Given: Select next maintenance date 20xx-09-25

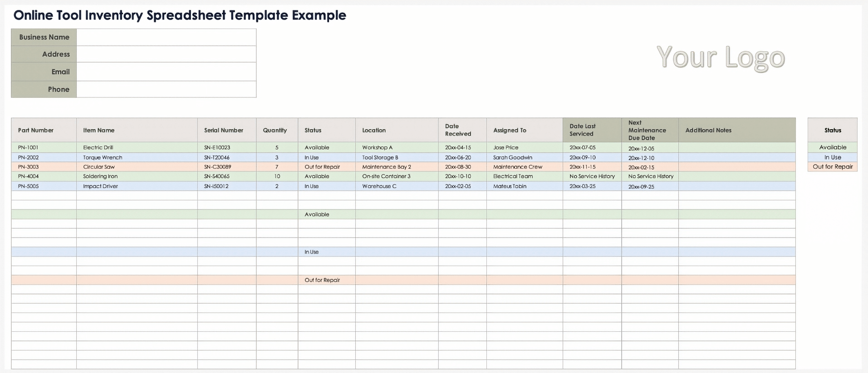Looking at the screenshot, I should click(x=650, y=186).
